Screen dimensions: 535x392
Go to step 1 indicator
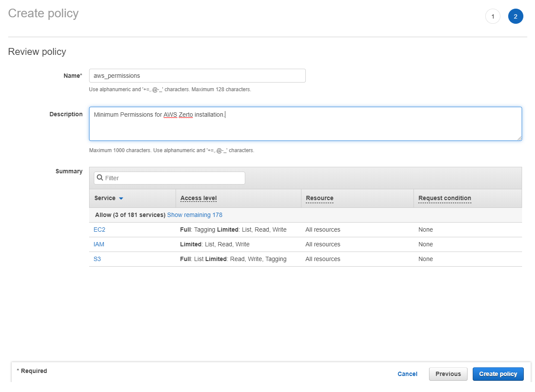point(493,16)
